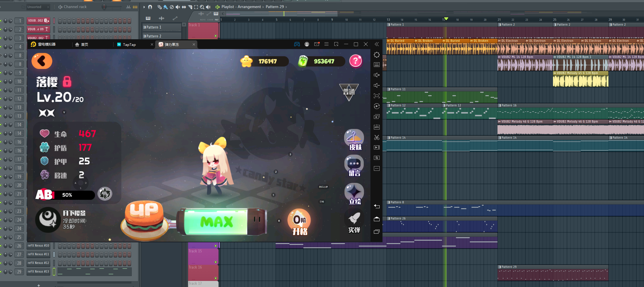The image size is (644, 287).
Task: Open the emulator hamburger menu in the title bar
Action: coord(326,44)
